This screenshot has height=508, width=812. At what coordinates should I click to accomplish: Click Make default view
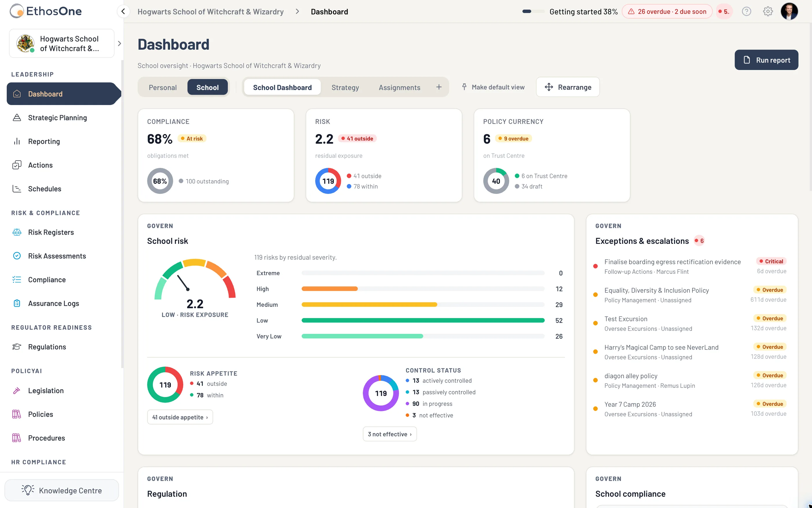pyautogui.click(x=493, y=87)
